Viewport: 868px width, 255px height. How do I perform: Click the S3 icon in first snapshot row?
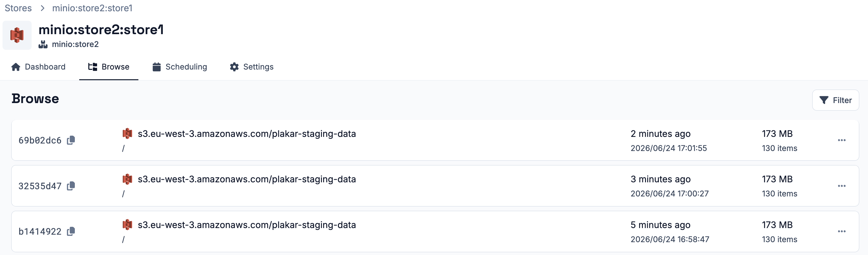(127, 133)
